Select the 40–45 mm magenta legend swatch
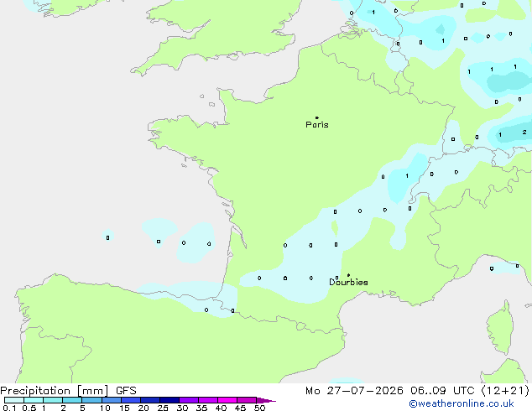 (x=227, y=400)
